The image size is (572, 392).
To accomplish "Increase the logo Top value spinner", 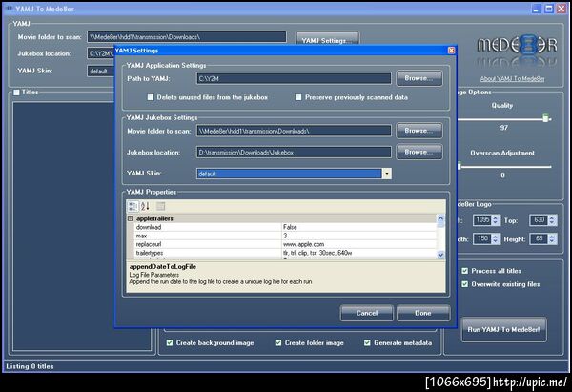I will [x=552, y=217].
